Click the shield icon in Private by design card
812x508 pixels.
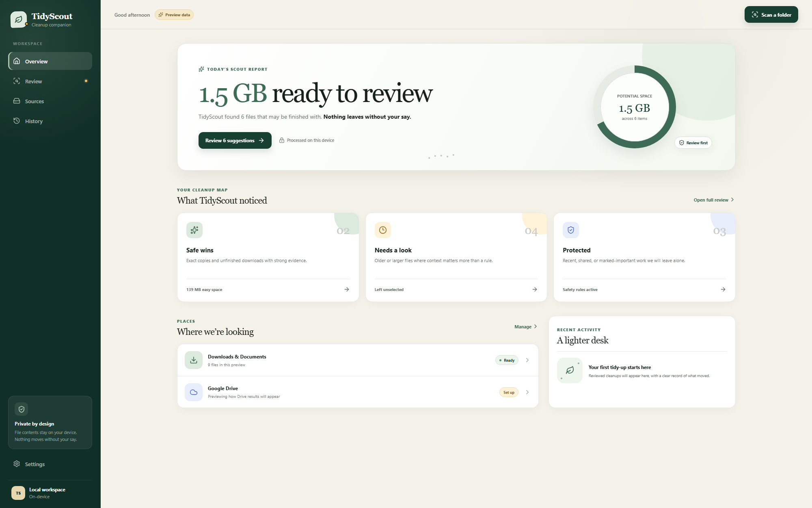[x=22, y=409]
